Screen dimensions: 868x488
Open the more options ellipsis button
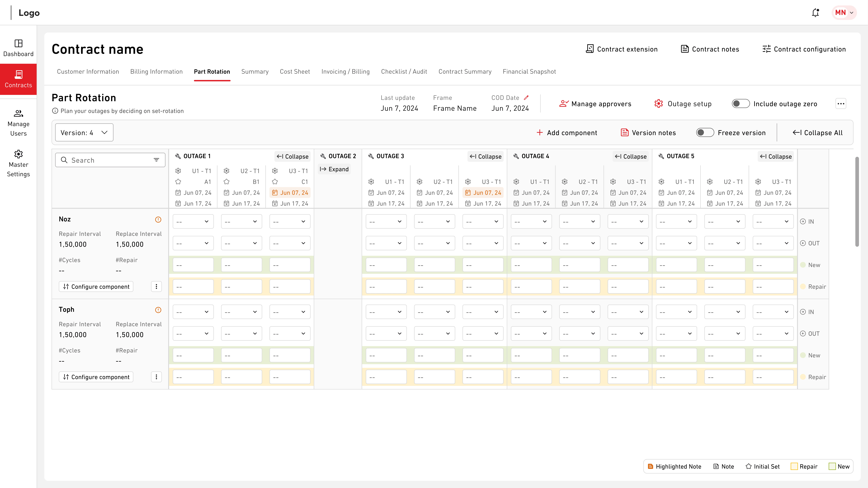tap(841, 104)
